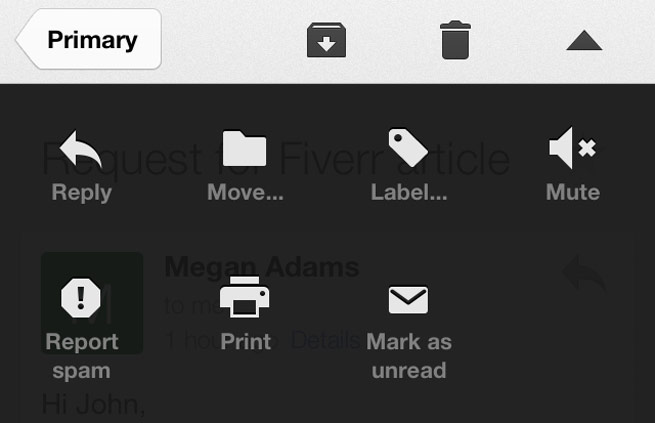Collapse the actions menu with the up arrow
The width and height of the screenshot is (655, 423).
pyautogui.click(x=584, y=41)
